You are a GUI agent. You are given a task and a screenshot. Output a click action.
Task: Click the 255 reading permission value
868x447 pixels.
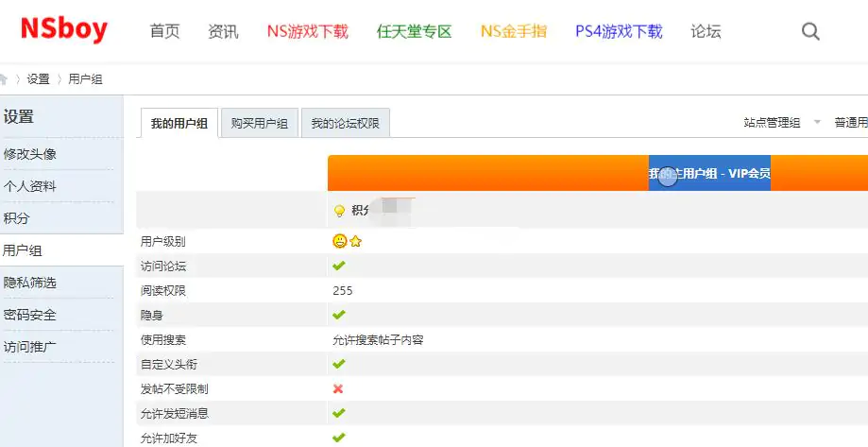(x=343, y=291)
